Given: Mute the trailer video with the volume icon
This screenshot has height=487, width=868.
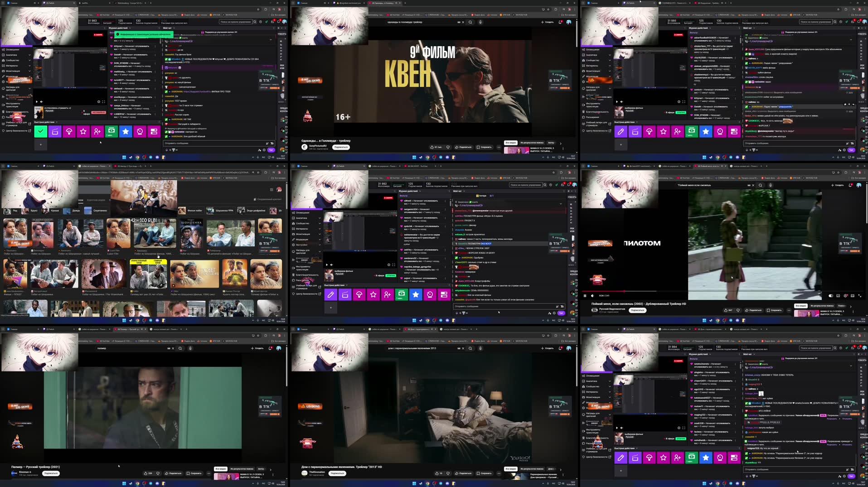Looking at the screenshot, I should (592, 295).
